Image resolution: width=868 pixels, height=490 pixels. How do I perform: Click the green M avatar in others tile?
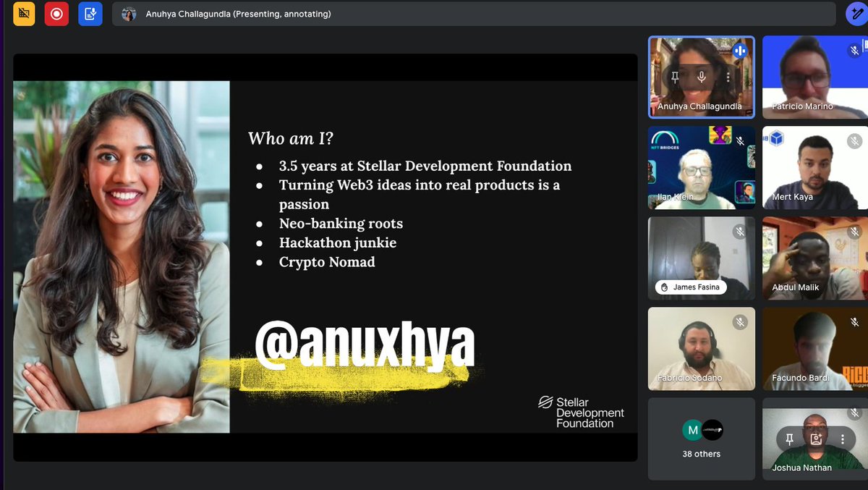pos(692,430)
